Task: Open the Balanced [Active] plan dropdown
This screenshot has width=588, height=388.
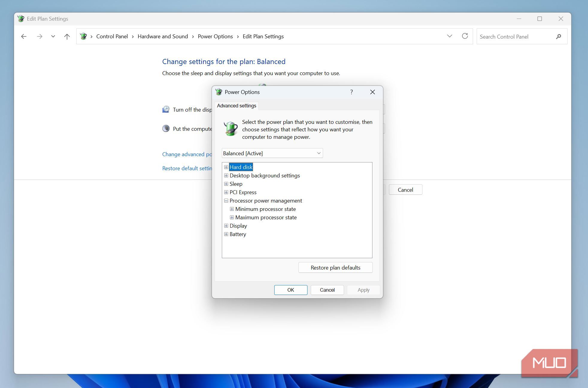Action: [272, 153]
